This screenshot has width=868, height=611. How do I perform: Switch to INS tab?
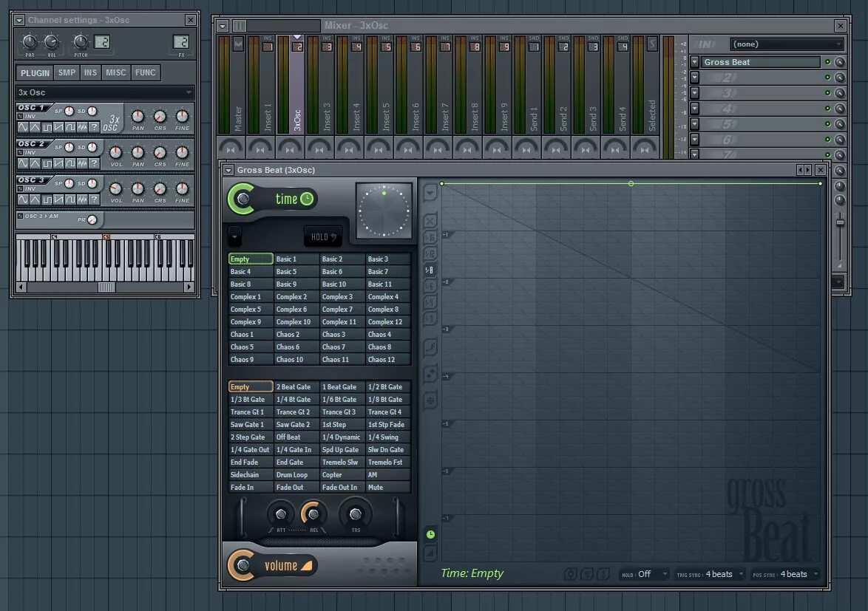[x=90, y=72]
